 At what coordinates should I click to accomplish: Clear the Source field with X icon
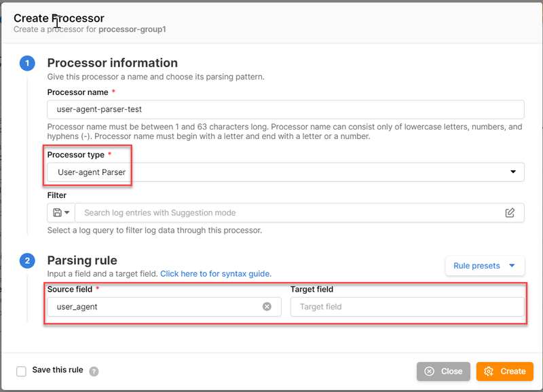[267, 307]
